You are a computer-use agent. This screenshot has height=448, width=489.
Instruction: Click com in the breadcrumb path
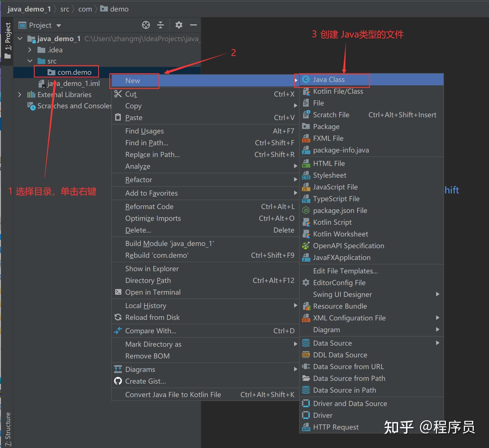(85, 9)
